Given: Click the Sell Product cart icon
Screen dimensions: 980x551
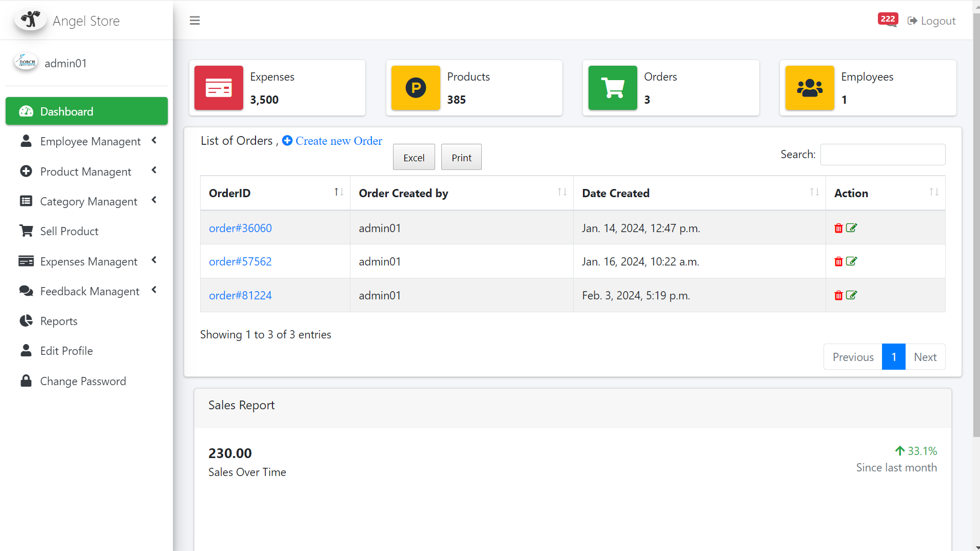Looking at the screenshot, I should pyautogui.click(x=26, y=231).
